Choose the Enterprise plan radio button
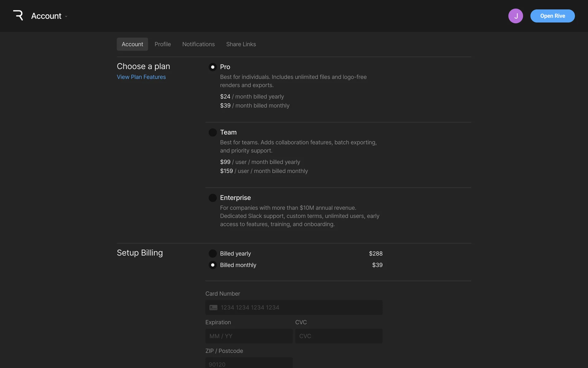The height and width of the screenshot is (368, 588). click(213, 198)
